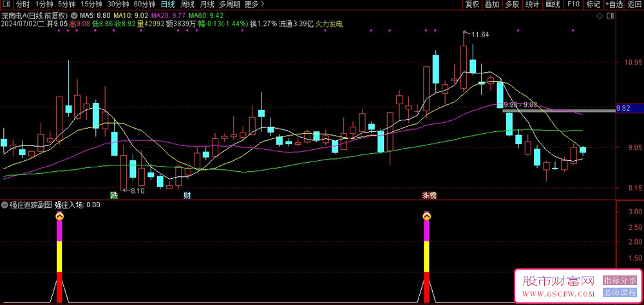The height and width of the screenshot is (305, 644).
Task: Open WWW.GSCFW.COM website link
Action: [558, 294]
